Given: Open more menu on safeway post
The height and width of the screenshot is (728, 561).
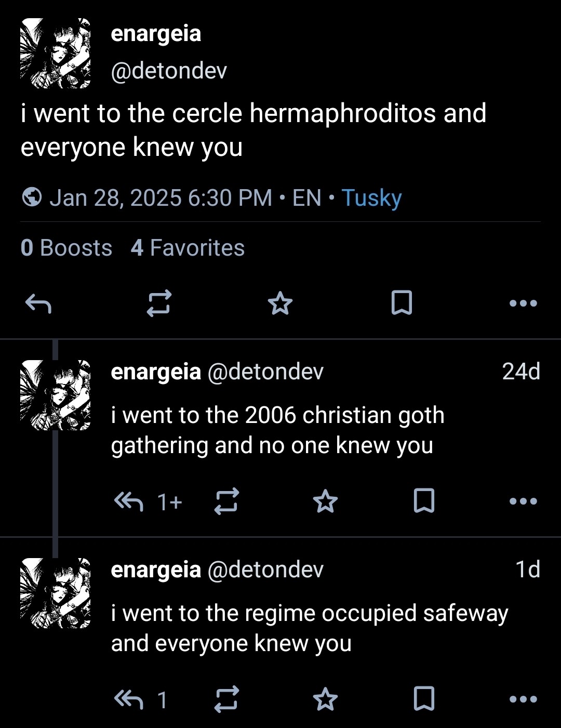Looking at the screenshot, I should [x=523, y=699].
